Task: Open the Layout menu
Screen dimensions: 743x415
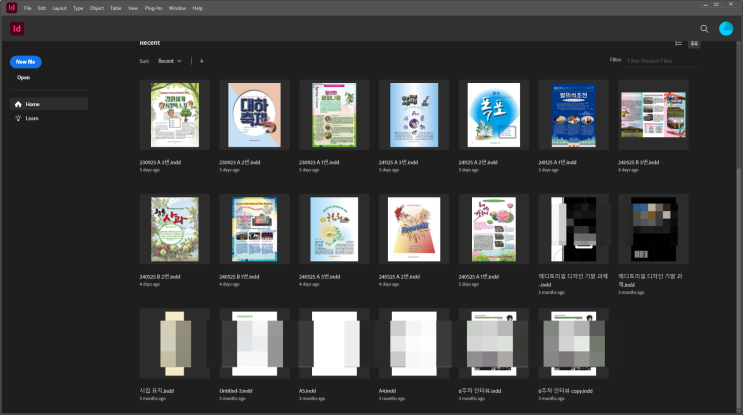Action: click(59, 8)
